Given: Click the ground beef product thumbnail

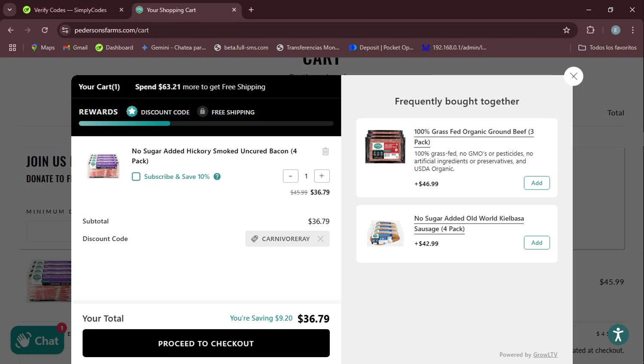Looking at the screenshot, I should pyautogui.click(x=385, y=146).
